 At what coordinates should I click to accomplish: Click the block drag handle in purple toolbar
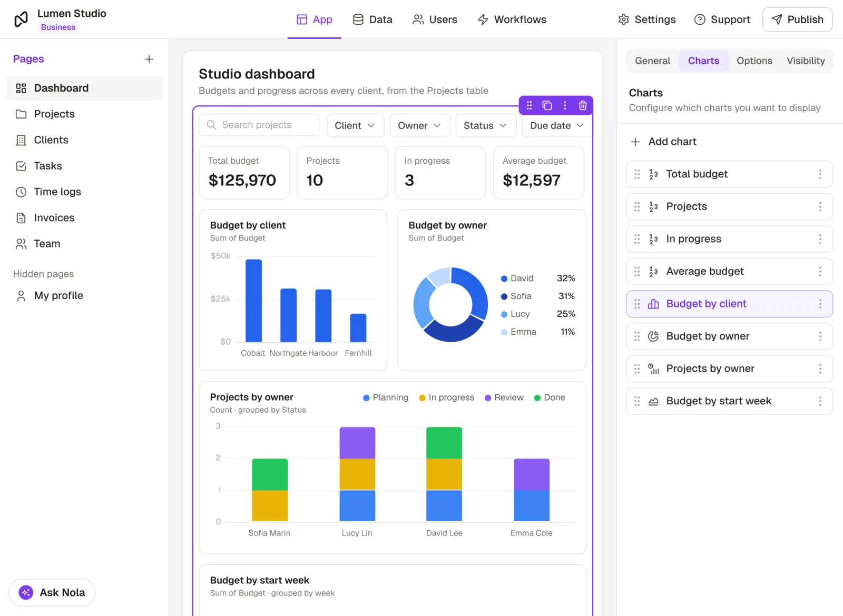click(530, 105)
